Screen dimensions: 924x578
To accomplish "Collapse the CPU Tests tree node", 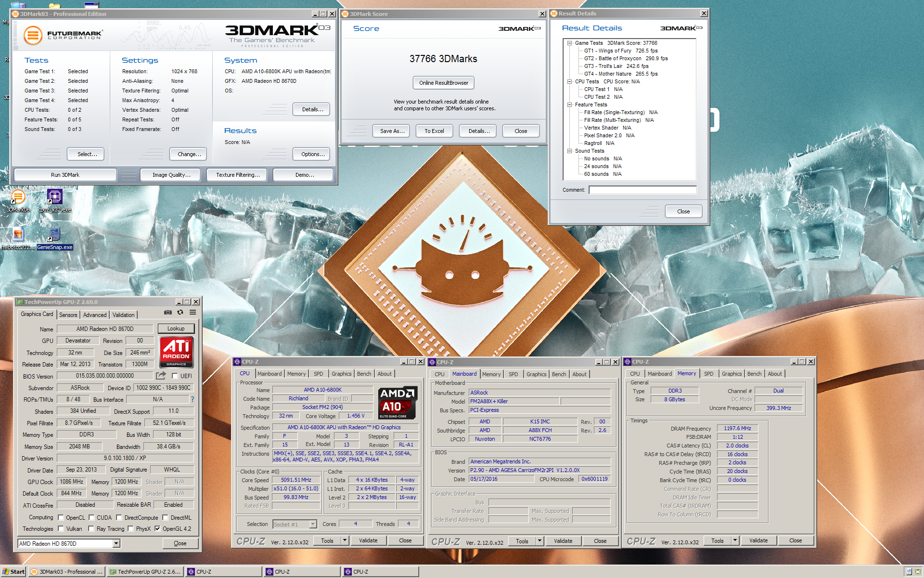I will coord(569,81).
